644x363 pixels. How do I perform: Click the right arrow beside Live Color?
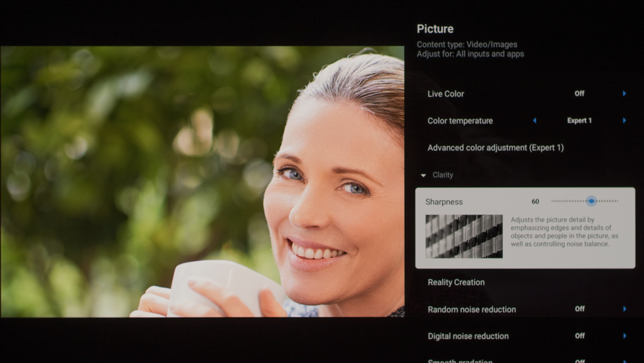624,93
